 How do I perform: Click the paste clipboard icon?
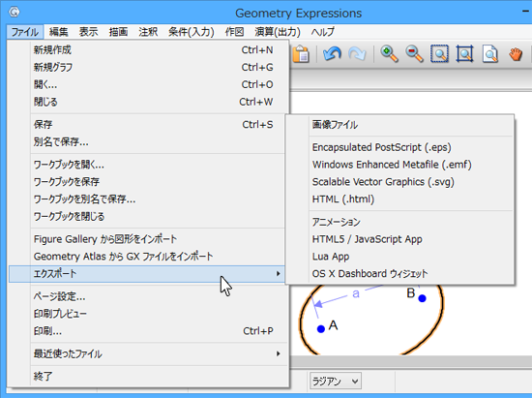click(301, 54)
